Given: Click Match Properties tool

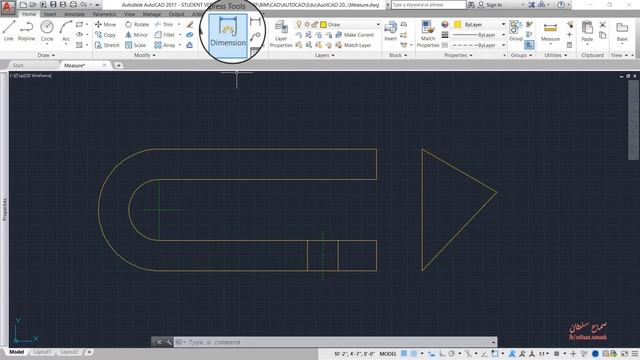Looking at the screenshot, I should pos(428,33).
